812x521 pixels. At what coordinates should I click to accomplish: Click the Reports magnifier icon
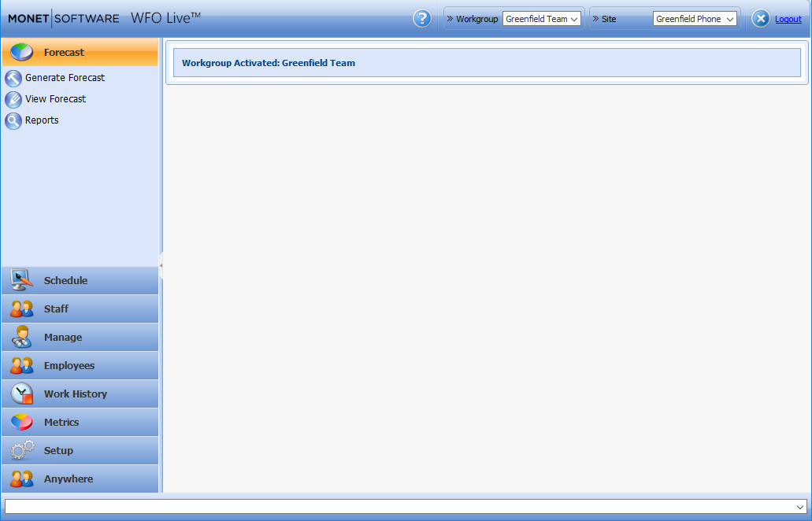pyautogui.click(x=13, y=120)
